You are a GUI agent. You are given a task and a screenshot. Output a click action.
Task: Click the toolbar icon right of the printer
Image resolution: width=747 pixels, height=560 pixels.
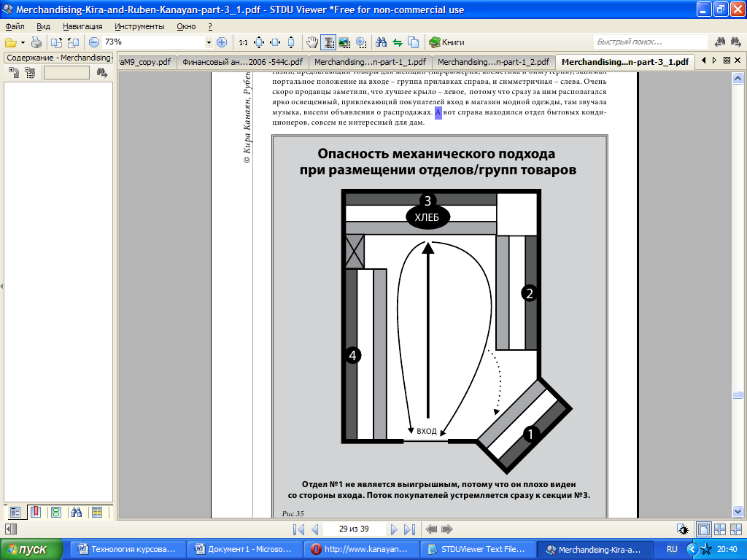pos(56,42)
